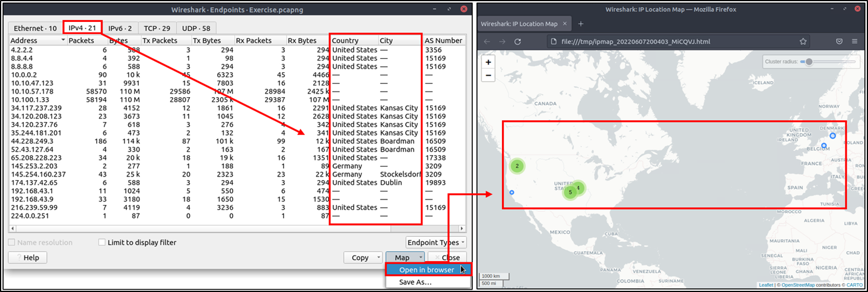Open the Firefox hamburger menu
Viewport: 868px width, 292px height.
(x=854, y=41)
